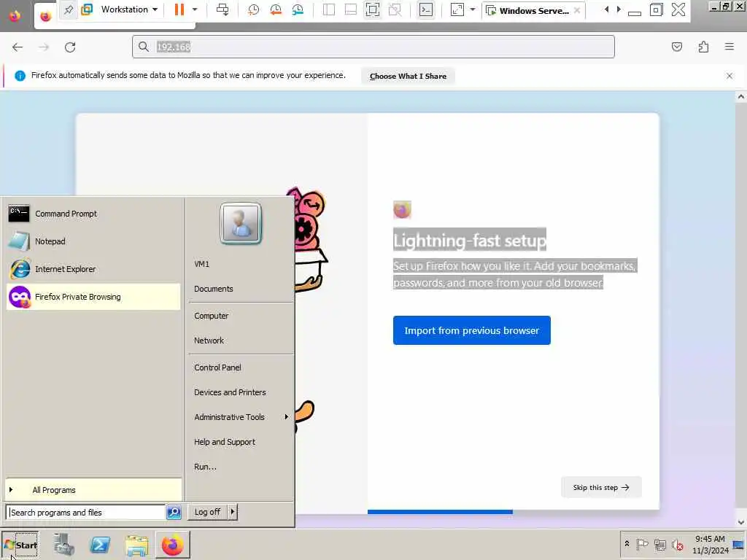The width and height of the screenshot is (747, 560).
Task: Click the pin icon in VMware toolbar
Action: 69,9
